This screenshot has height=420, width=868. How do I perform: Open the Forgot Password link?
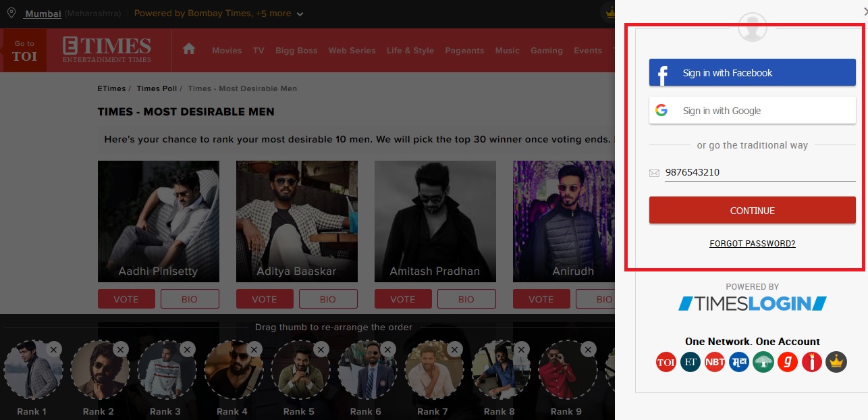(752, 244)
